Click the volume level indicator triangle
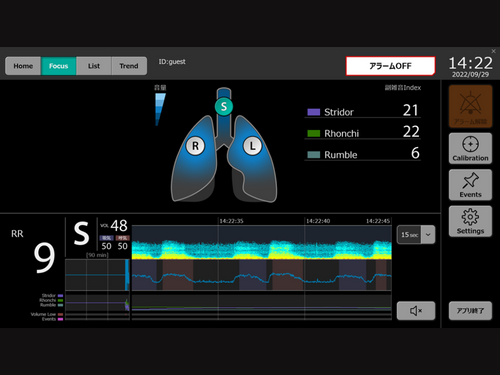This screenshot has height=375, width=500. point(160,109)
